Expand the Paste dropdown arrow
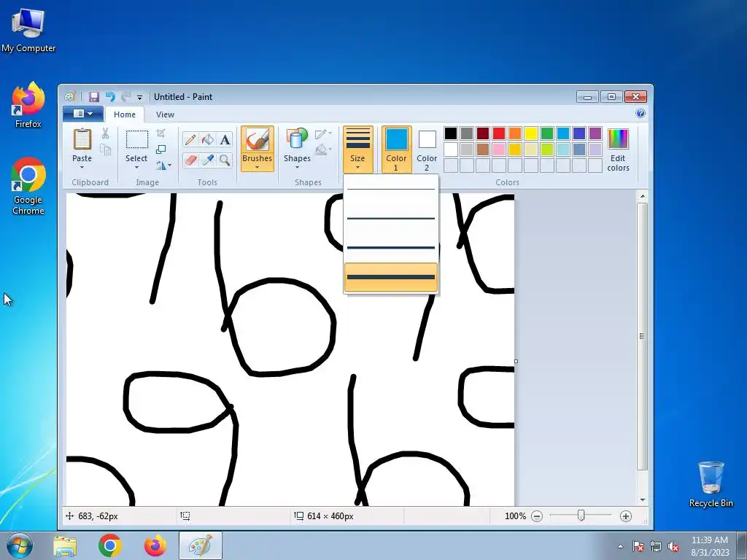The height and width of the screenshot is (560, 747). tap(82, 168)
